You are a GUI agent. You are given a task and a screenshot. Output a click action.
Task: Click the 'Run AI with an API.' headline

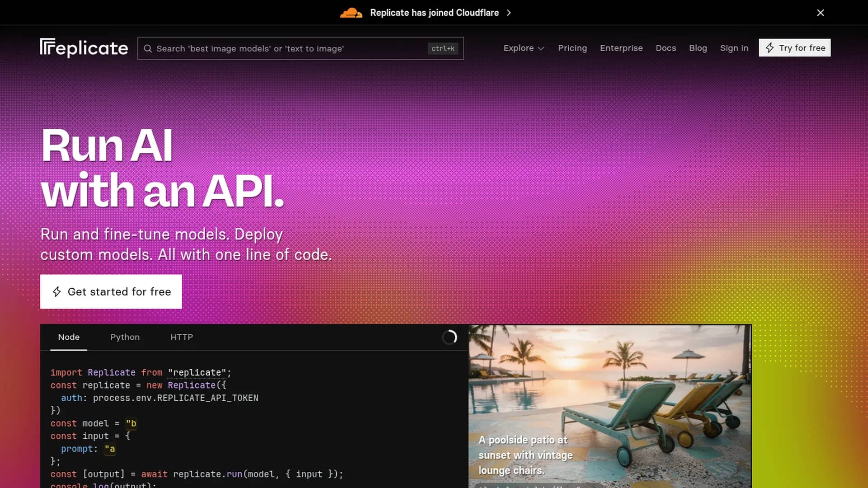click(x=163, y=168)
